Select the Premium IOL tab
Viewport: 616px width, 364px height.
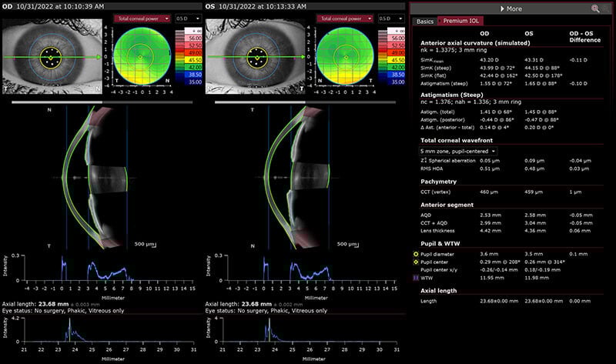pos(459,22)
